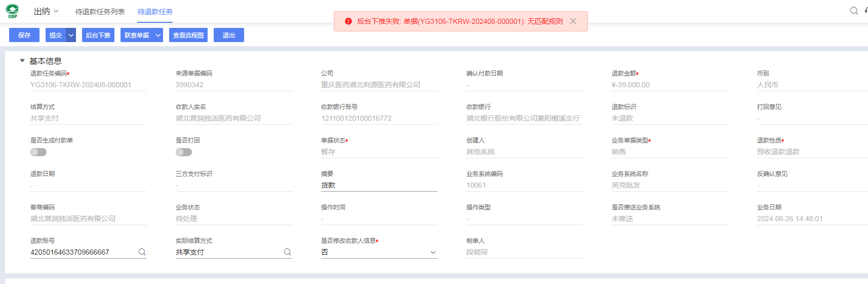Select the 待退款任务 tab
868x284 pixels.
(155, 12)
